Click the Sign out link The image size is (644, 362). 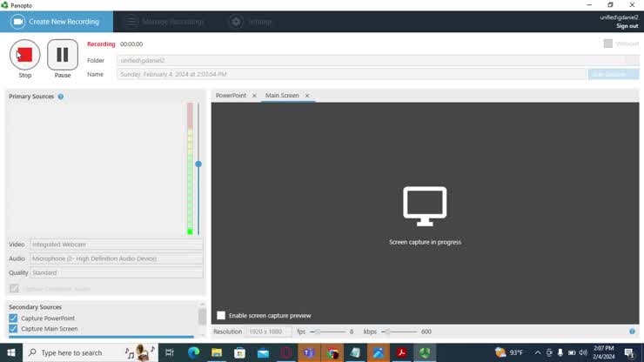coord(627,26)
